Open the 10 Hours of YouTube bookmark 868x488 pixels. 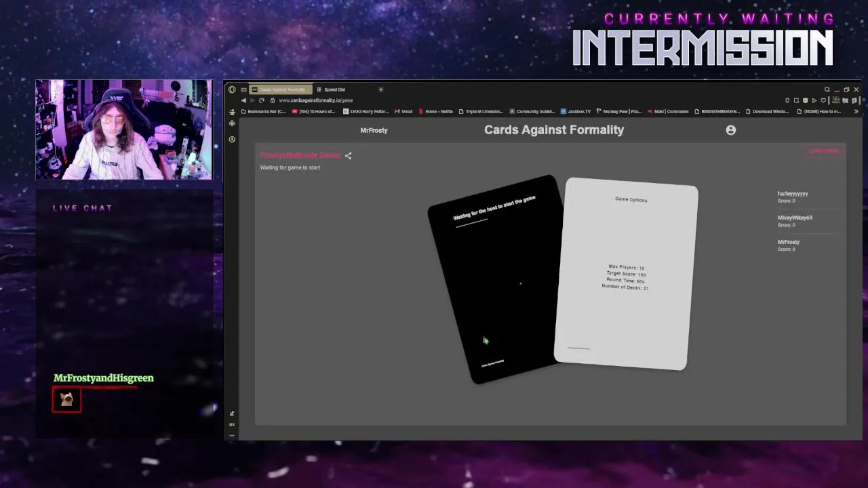(x=315, y=111)
